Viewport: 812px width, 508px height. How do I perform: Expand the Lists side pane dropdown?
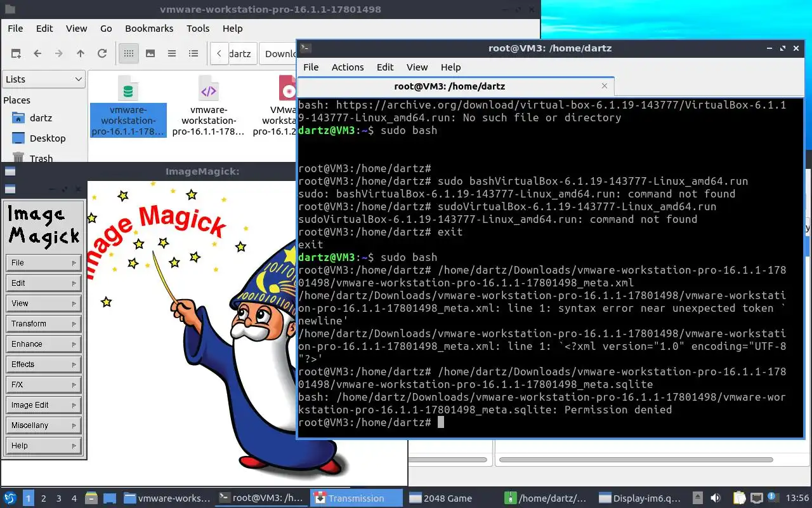coord(44,79)
